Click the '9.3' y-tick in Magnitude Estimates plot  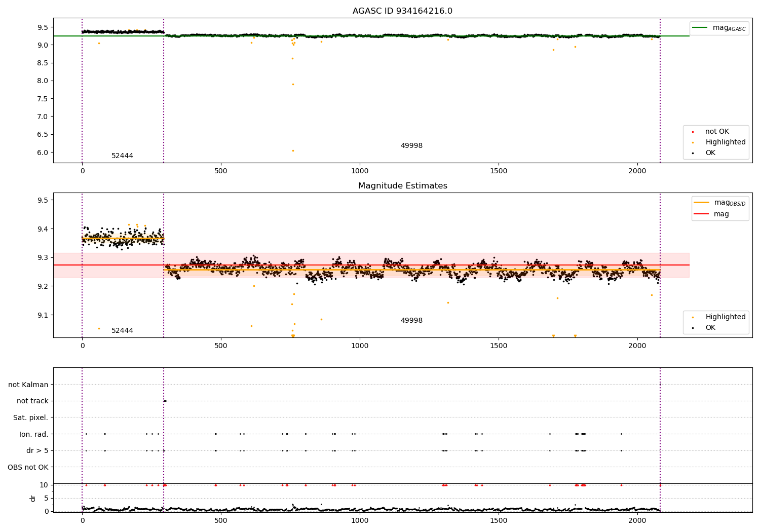tap(43, 258)
